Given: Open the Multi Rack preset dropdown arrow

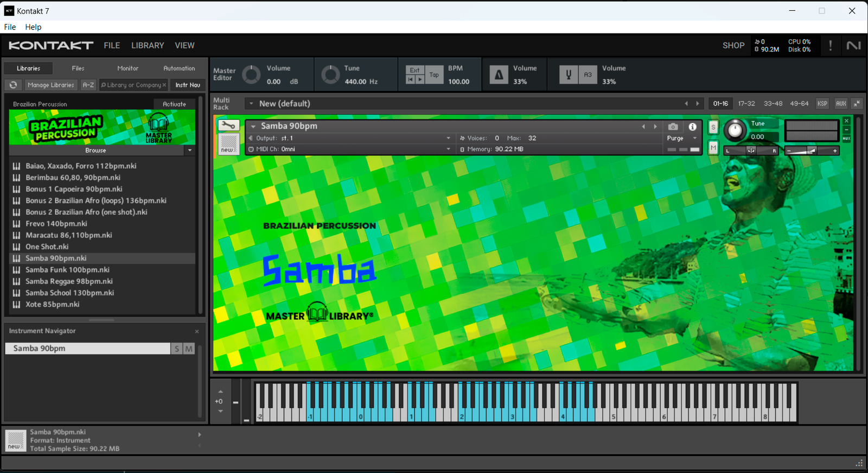Looking at the screenshot, I should coord(251,104).
